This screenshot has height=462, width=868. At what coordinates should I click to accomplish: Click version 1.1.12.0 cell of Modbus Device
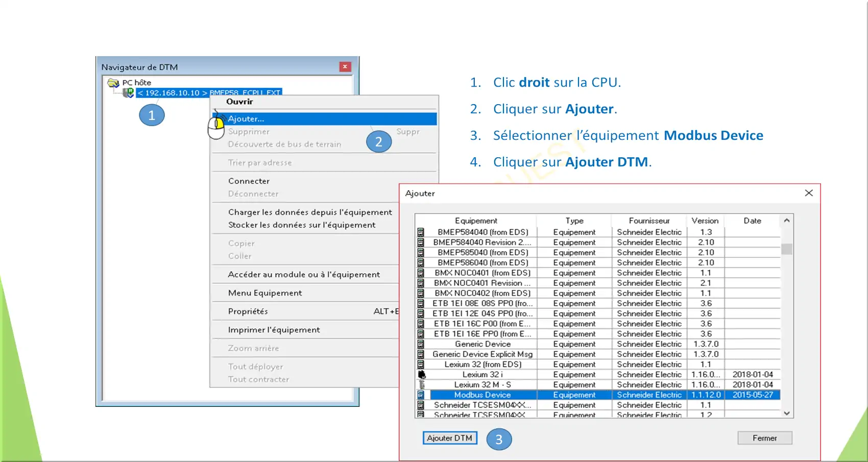pyautogui.click(x=706, y=395)
